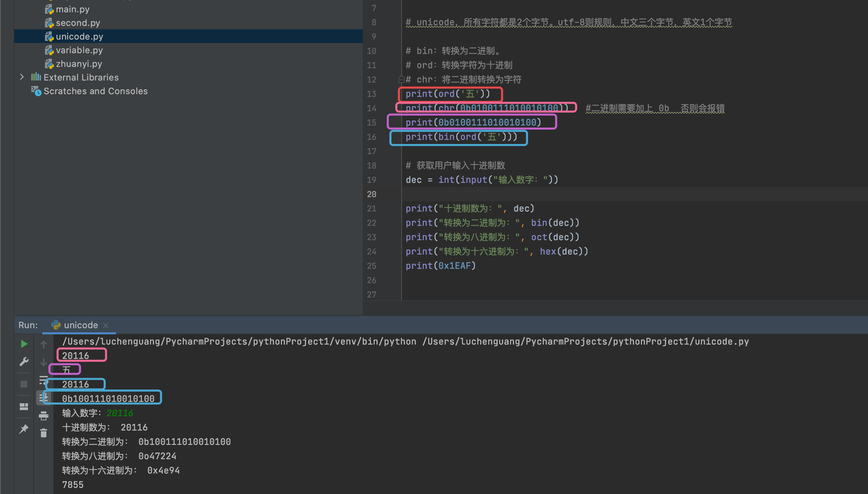868x494 pixels.
Task: Clear console with trash icon
Action: point(44,433)
